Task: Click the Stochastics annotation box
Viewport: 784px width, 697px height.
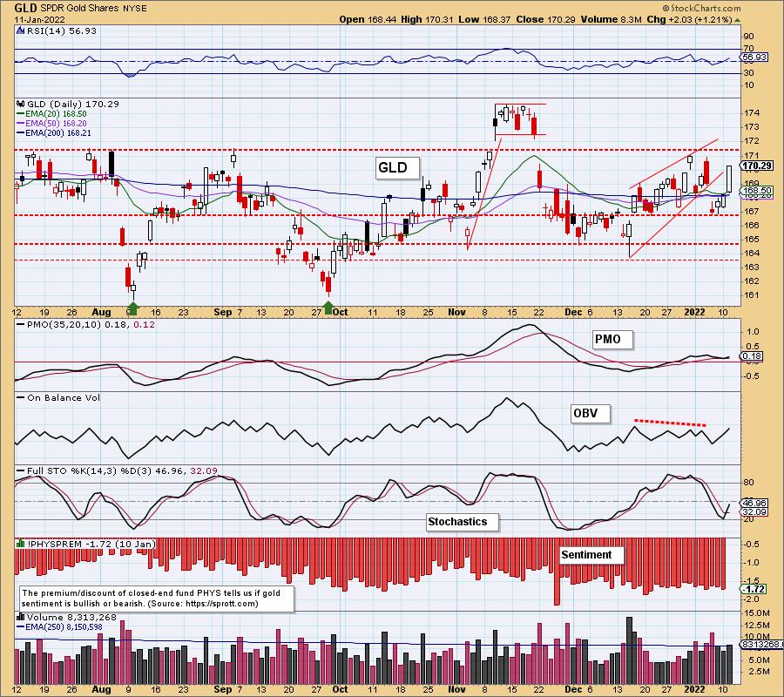Action: tap(463, 522)
